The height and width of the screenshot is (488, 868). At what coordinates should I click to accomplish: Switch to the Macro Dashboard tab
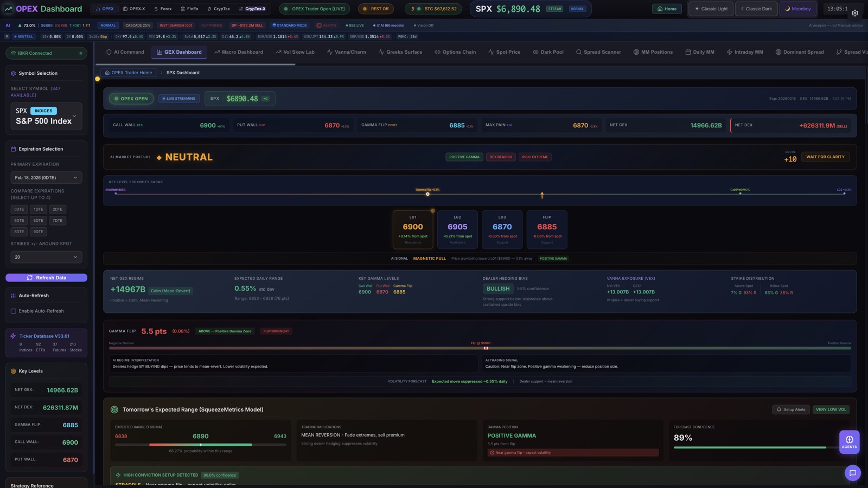tap(239, 52)
